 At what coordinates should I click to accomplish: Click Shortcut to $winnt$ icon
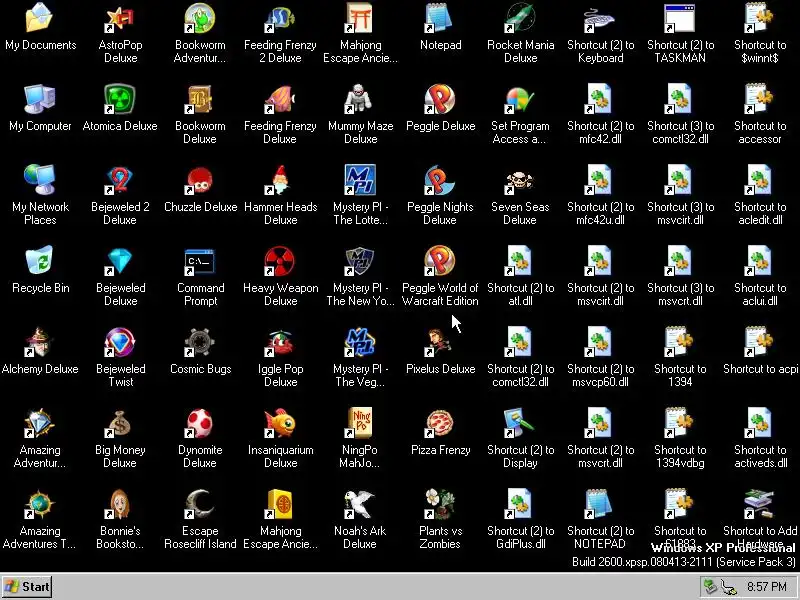(760, 18)
